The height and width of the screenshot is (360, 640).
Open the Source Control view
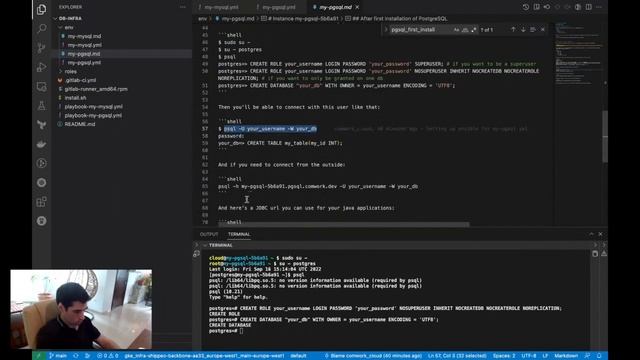coord(41,48)
